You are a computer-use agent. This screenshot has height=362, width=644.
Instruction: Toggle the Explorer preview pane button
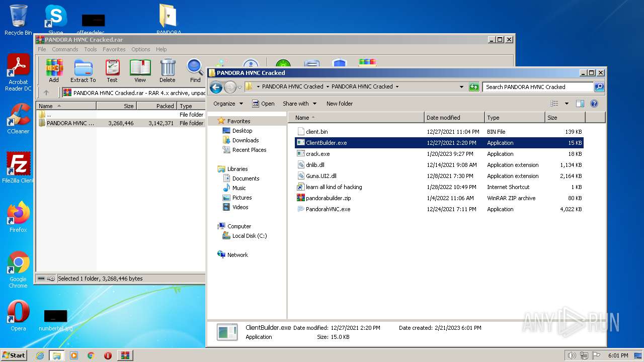[580, 104]
